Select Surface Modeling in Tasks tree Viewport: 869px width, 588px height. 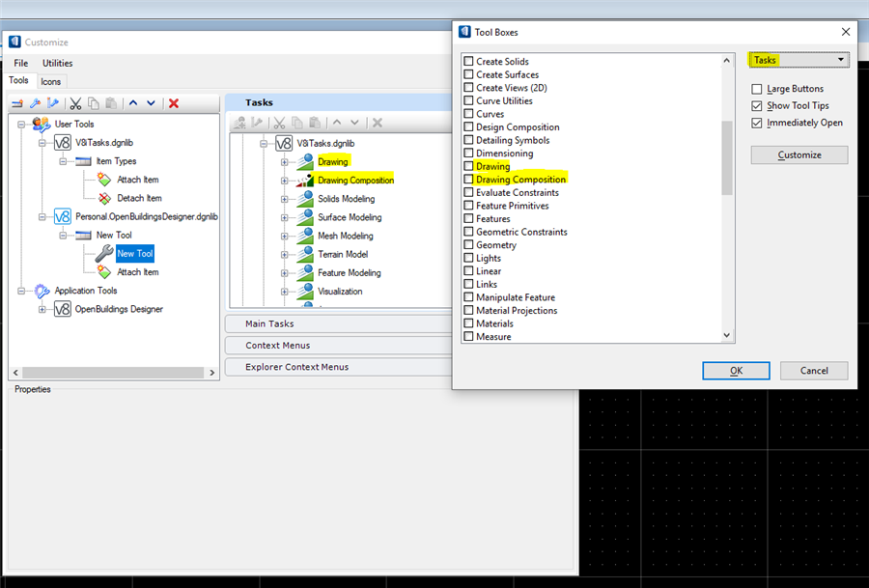point(350,217)
